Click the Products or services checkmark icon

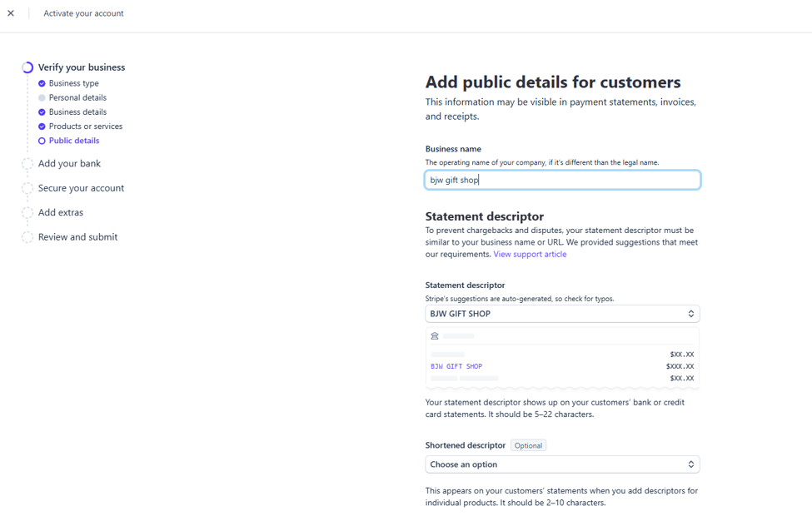[42, 127]
